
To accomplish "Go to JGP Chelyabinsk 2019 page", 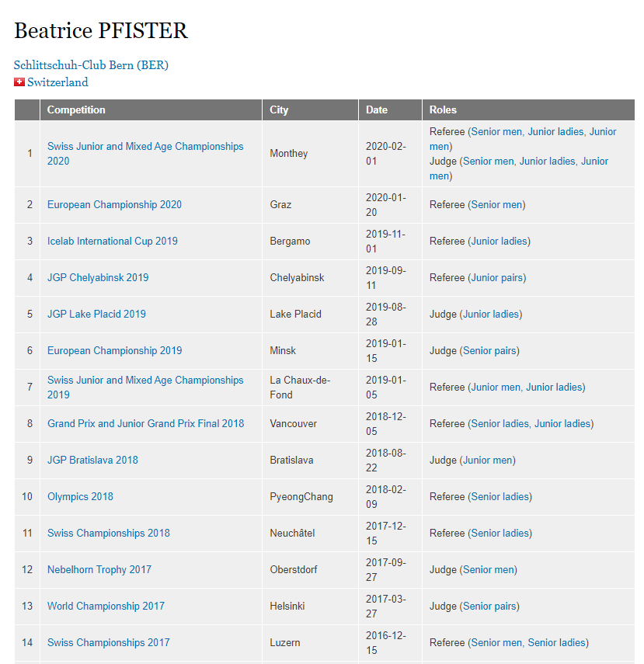I will [x=98, y=278].
